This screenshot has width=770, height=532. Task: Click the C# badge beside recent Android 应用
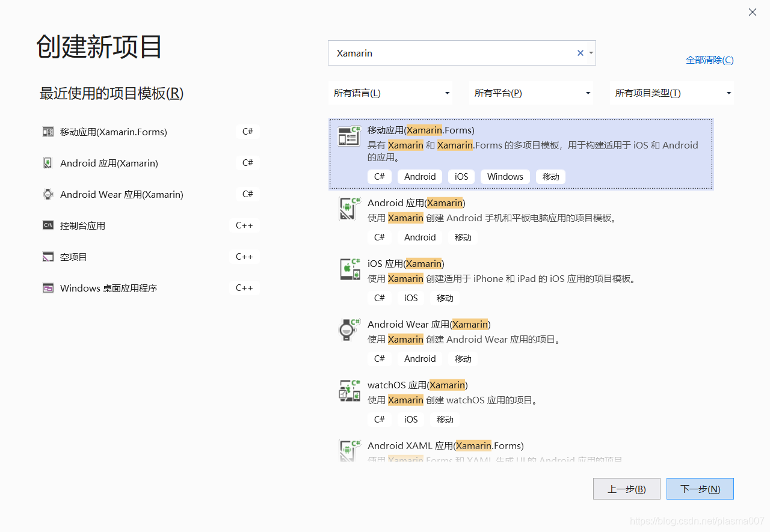pos(248,163)
